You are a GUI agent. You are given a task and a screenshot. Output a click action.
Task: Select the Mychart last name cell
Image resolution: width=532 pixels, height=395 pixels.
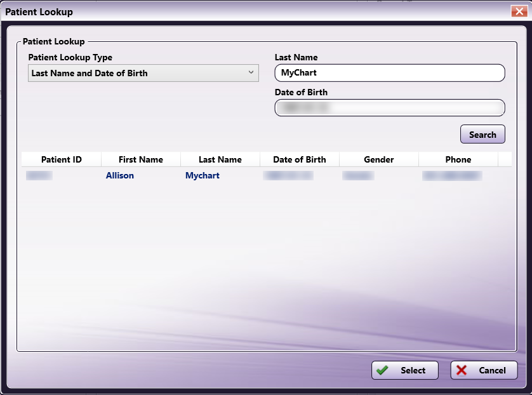pos(203,175)
